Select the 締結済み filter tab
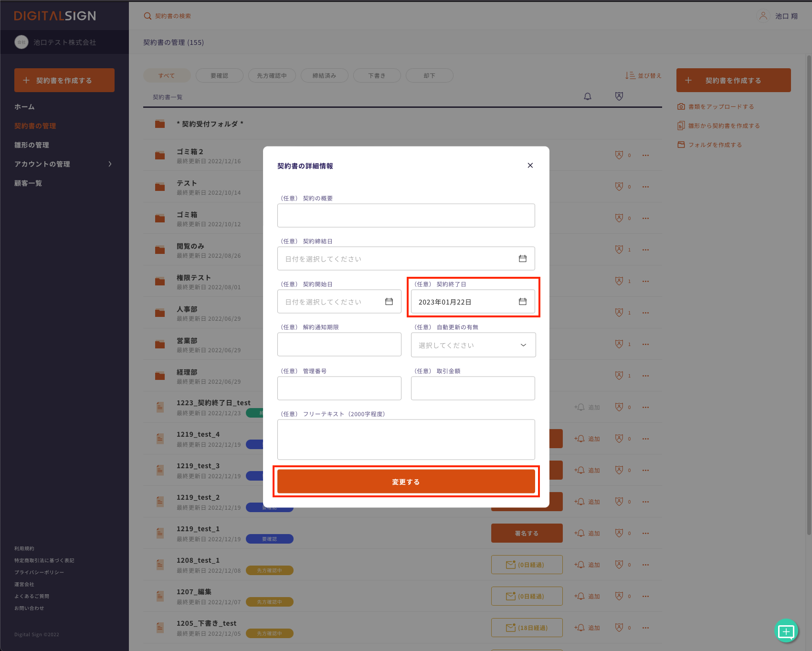Viewport: 812px width, 651px height. [x=324, y=75]
